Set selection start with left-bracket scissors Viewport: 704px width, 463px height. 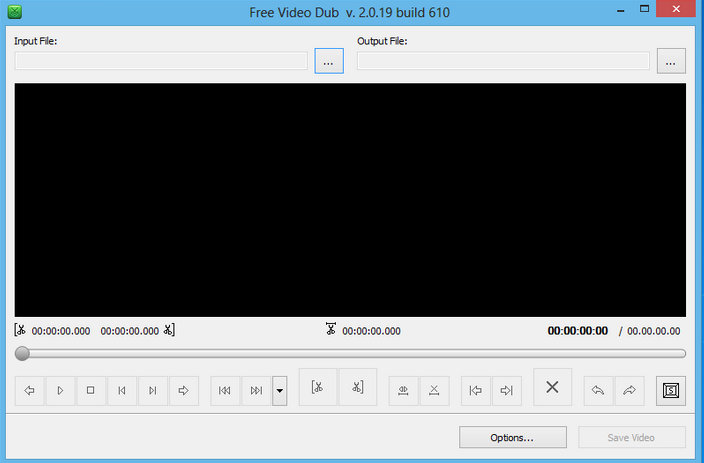317,387
